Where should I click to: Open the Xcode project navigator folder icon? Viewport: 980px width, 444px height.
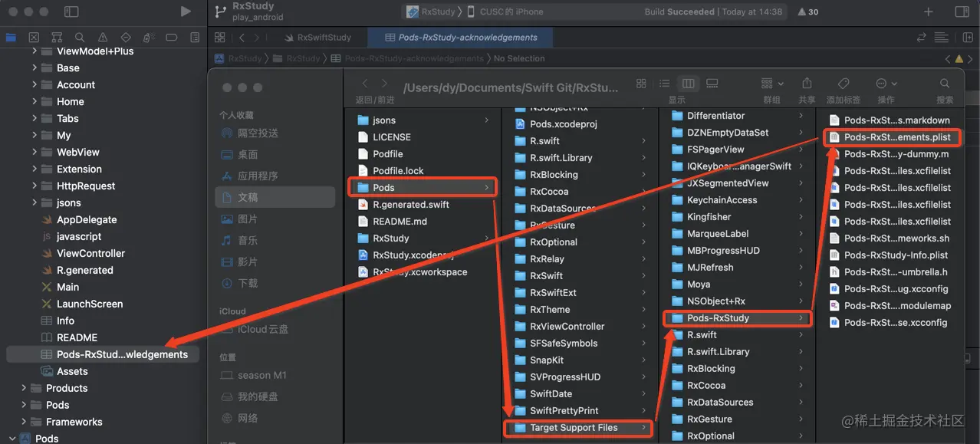pyautogui.click(x=11, y=37)
